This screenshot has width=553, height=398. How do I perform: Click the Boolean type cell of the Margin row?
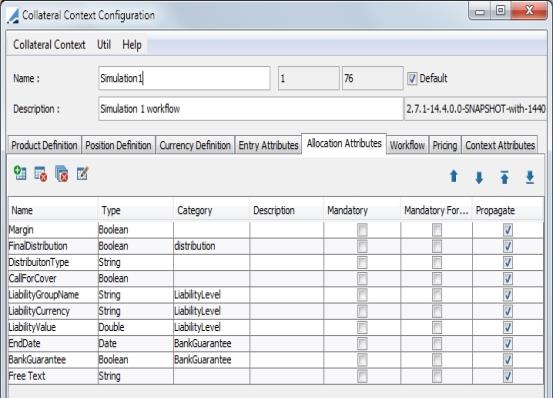136,230
